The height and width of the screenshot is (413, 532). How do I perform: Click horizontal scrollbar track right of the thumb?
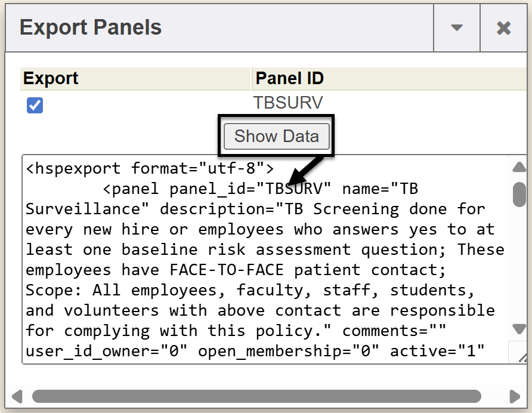(493, 396)
